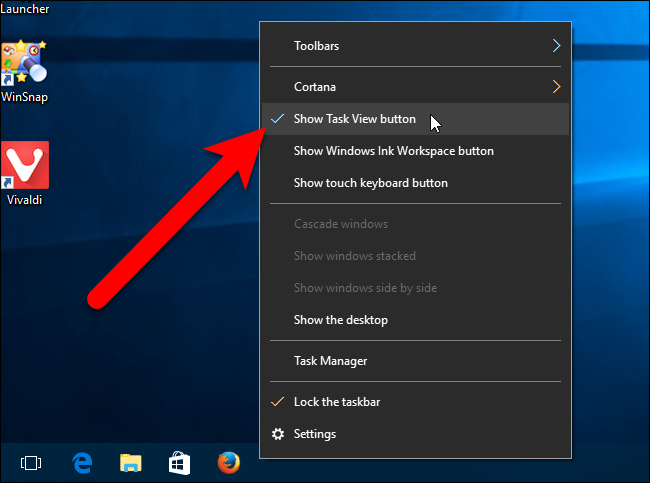650x483 pixels.
Task: Open the WinSnap desktop shortcut icon
Action: [24, 62]
